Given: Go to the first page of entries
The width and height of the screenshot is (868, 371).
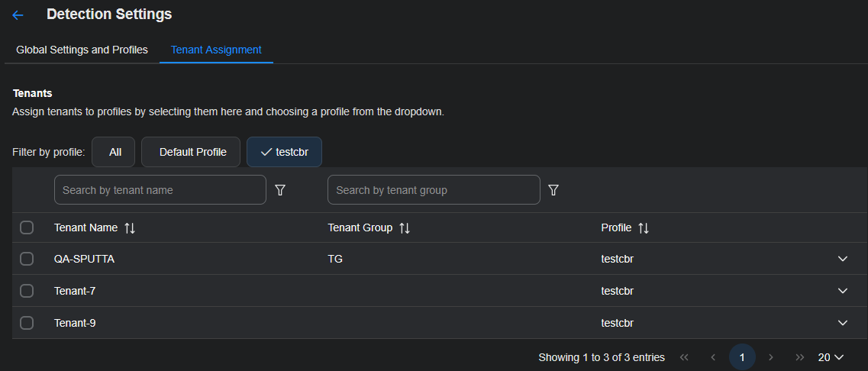Looking at the screenshot, I should point(684,357).
